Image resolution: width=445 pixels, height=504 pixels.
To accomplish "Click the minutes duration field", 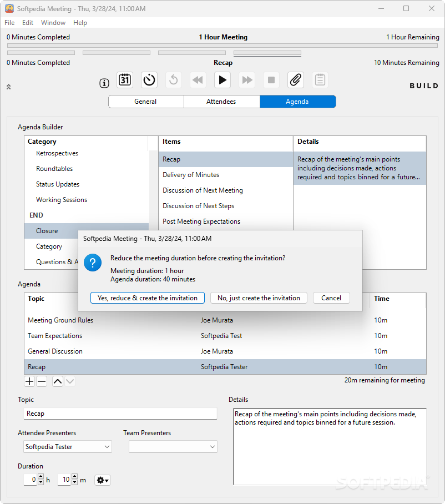I will 64,480.
